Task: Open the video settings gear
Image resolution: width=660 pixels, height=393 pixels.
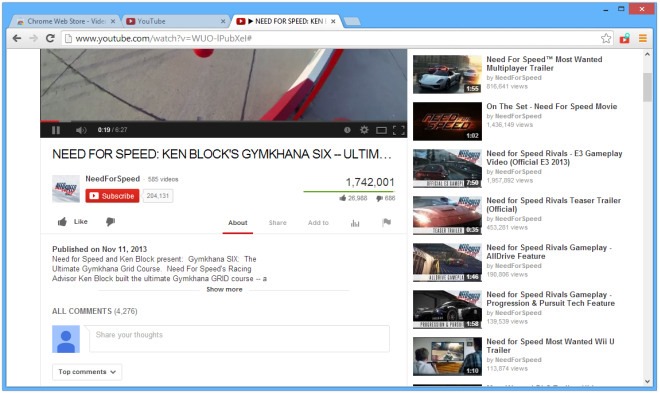Action: click(x=364, y=130)
